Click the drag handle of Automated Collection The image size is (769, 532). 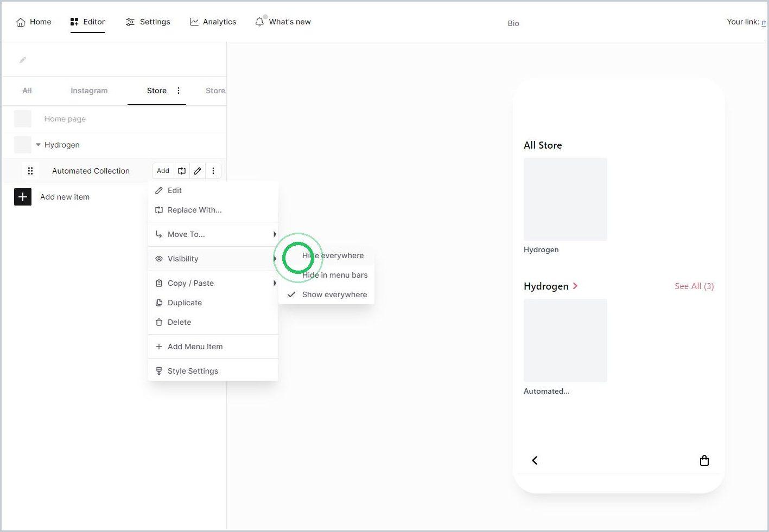pos(30,171)
